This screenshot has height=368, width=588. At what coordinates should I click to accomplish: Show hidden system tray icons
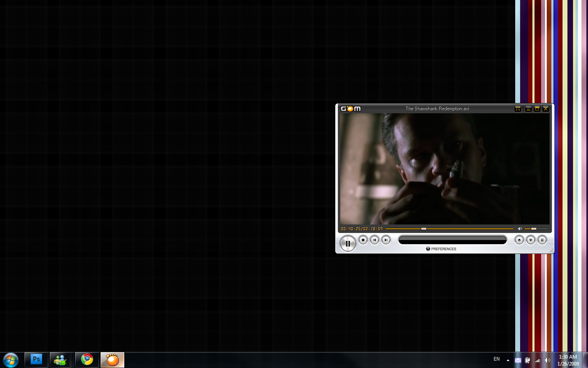(x=508, y=360)
